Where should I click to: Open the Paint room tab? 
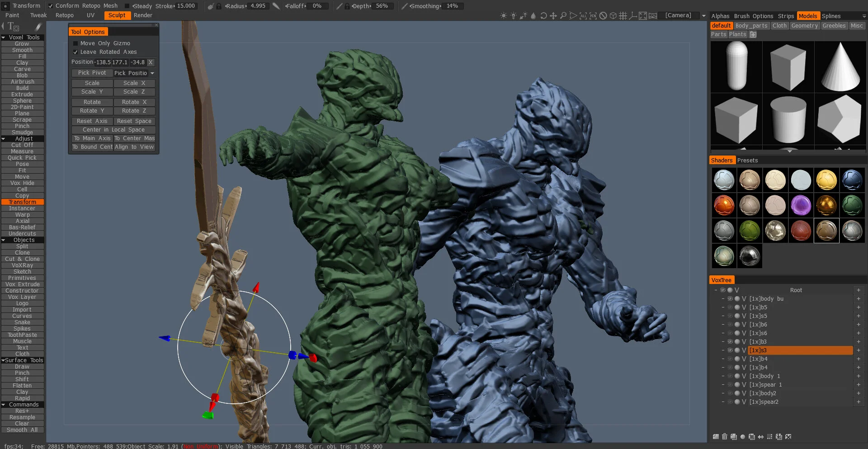pos(12,15)
